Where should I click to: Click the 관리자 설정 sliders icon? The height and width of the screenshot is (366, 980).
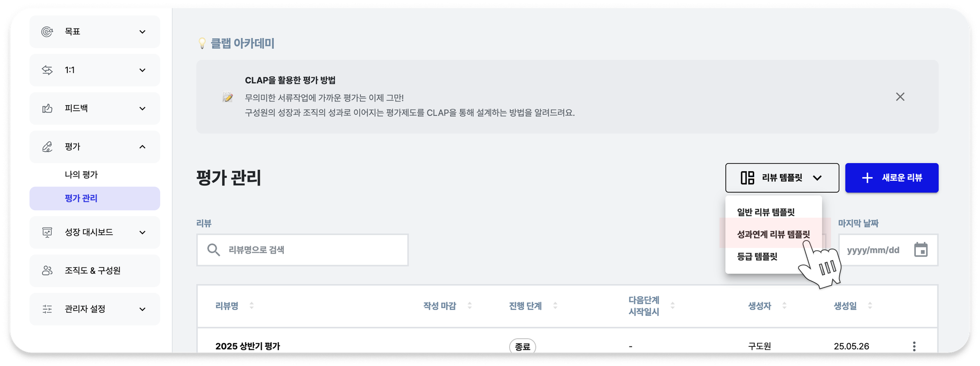click(47, 309)
